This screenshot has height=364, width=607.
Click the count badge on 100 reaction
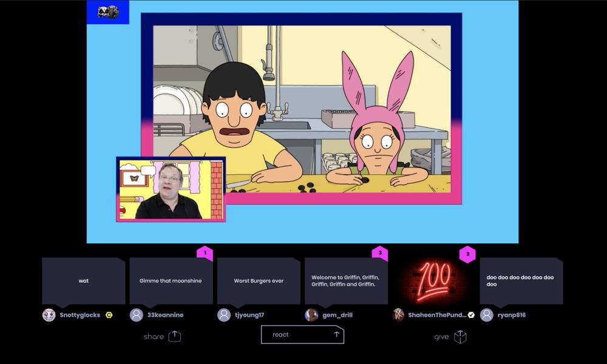coord(467,254)
